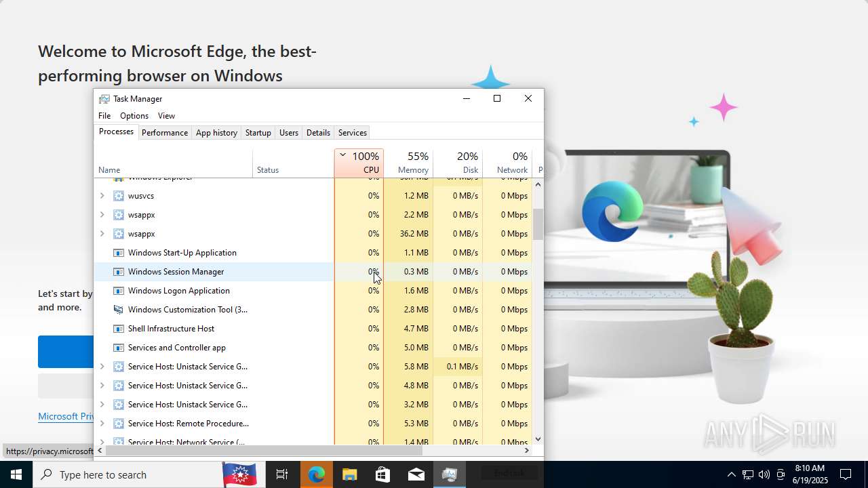Viewport: 868px width, 488px height.
Task: Open File Explorer from the taskbar
Action: click(349, 474)
